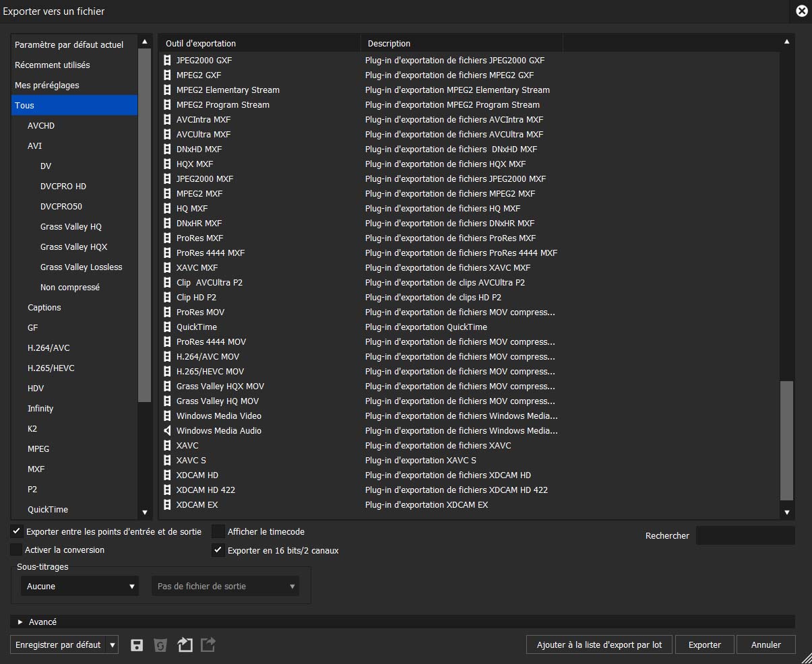Click the film icon beside XAVC MXF
Image resolution: width=812 pixels, height=664 pixels.
coord(167,267)
